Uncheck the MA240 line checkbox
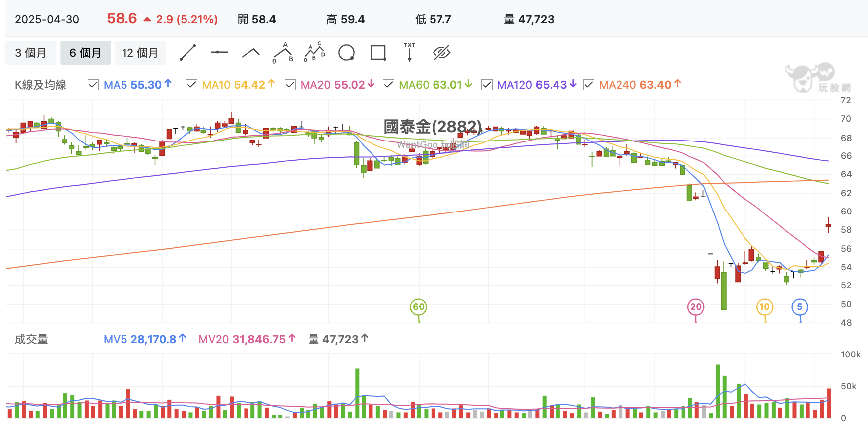The height and width of the screenshot is (424, 868). pyautogui.click(x=589, y=85)
